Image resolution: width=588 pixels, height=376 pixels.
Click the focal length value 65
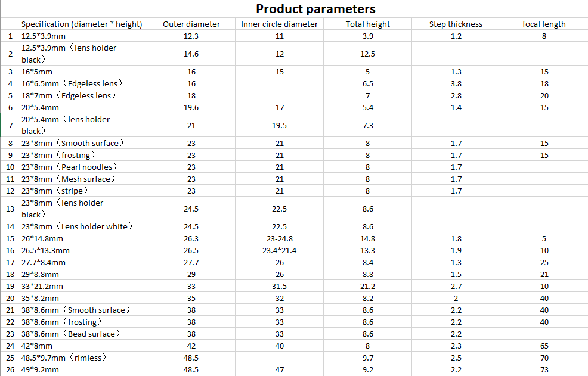pyautogui.click(x=544, y=346)
